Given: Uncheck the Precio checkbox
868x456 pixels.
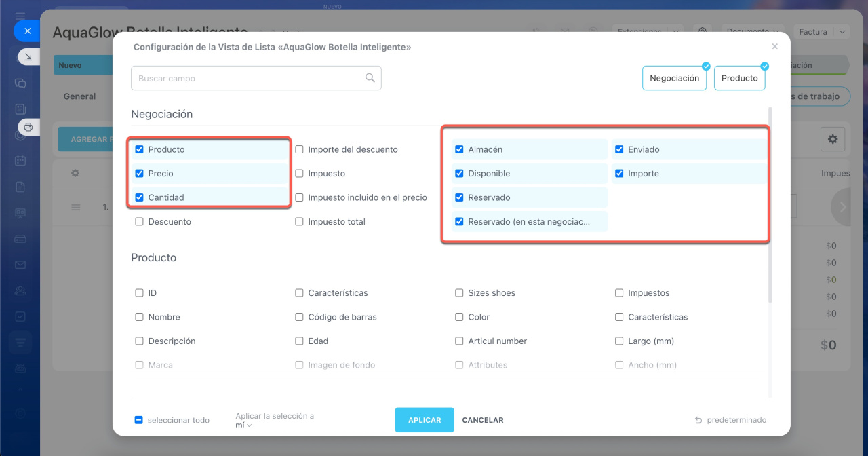Looking at the screenshot, I should tap(139, 173).
